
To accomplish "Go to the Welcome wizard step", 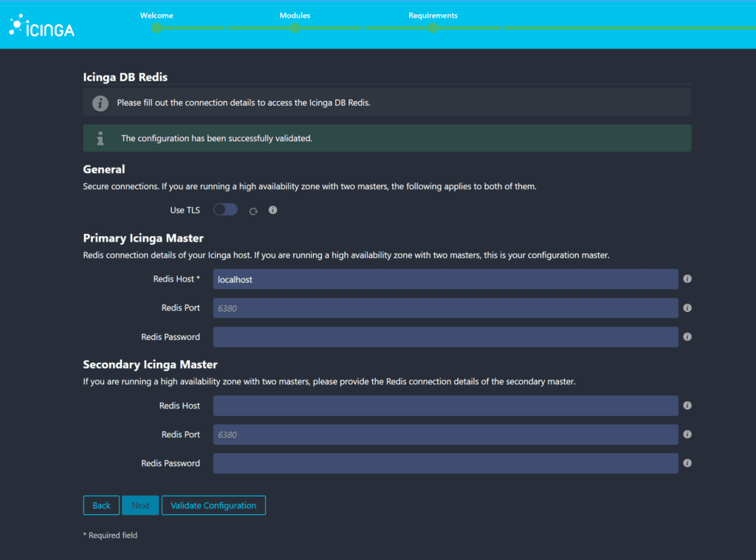I will (x=157, y=28).
